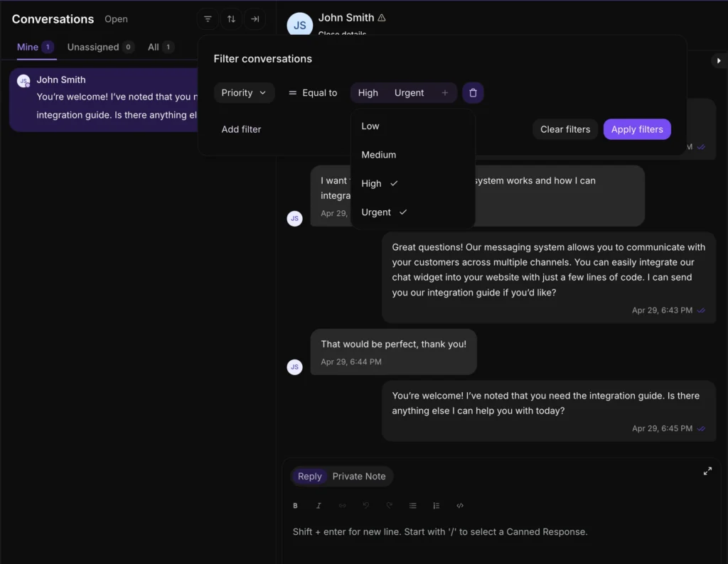Click the Filter conversations heading

(x=263, y=59)
